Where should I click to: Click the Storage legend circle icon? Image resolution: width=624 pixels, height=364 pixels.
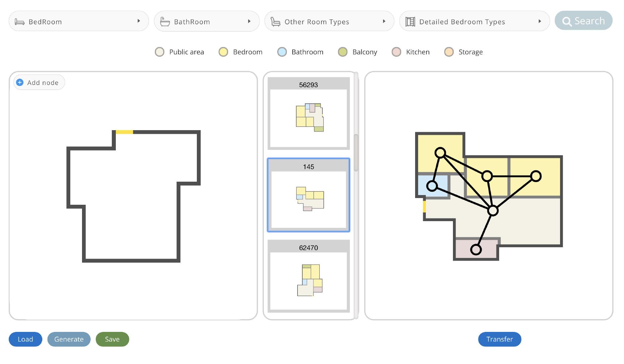coord(449,52)
